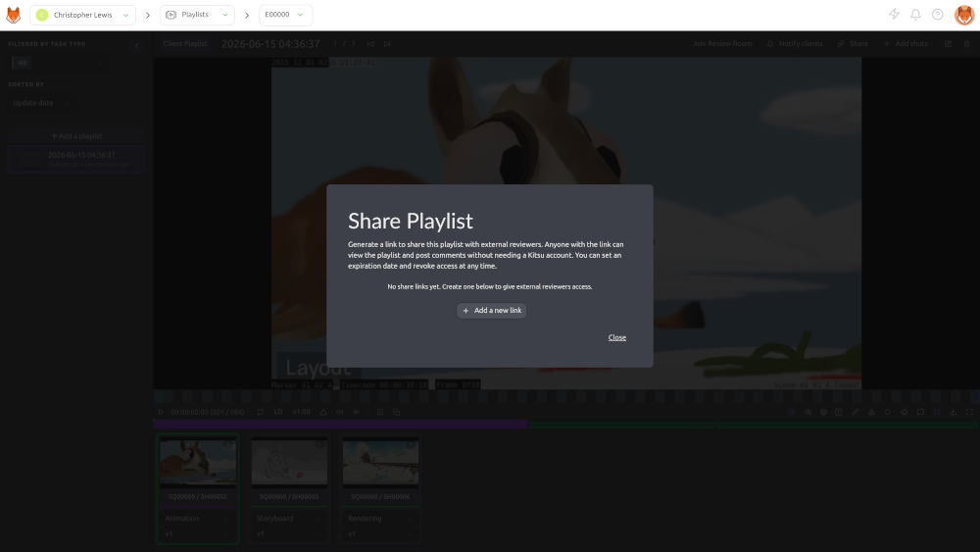Screen dimensions: 980x552
Task: Open the user avatar menu
Action: pyautogui.click(x=963, y=15)
